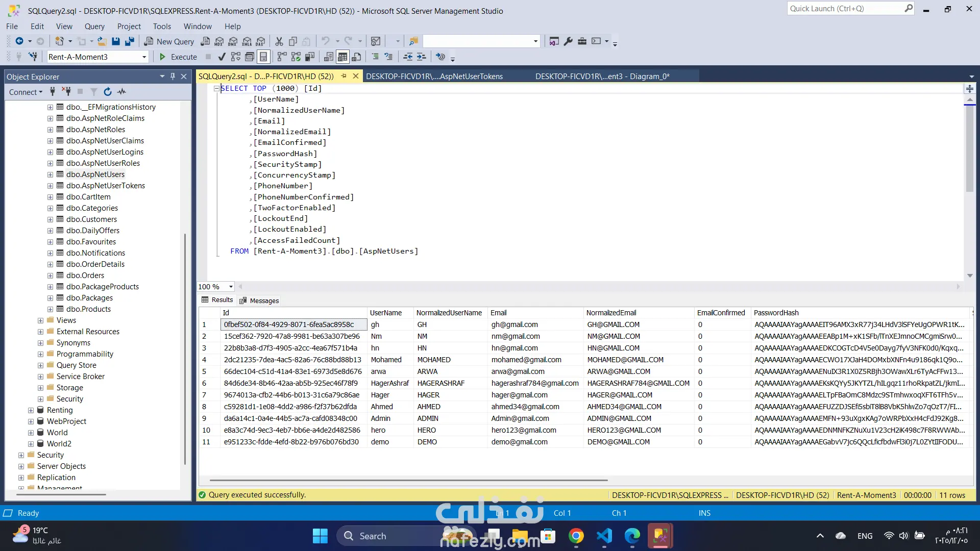The image size is (980, 551).
Task: Pin the SQLQuery2.sql tab
Action: (x=344, y=76)
